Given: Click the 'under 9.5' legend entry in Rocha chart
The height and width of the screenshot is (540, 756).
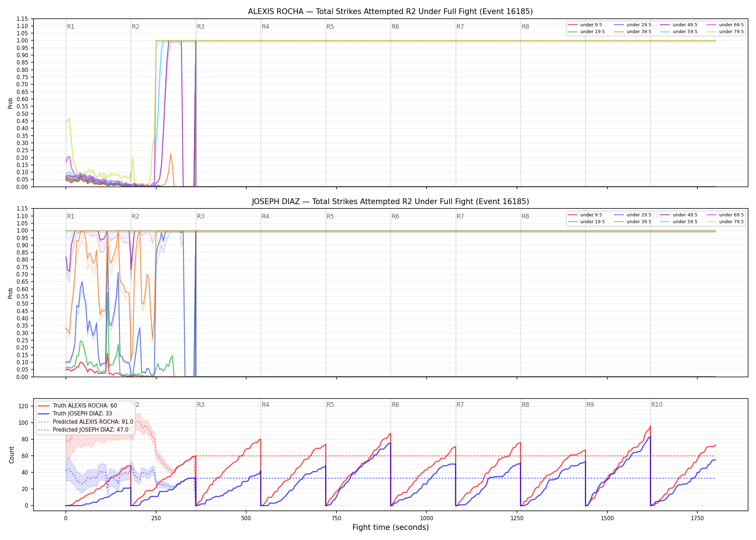Looking at the screenshot, I should tap(585, 25).
